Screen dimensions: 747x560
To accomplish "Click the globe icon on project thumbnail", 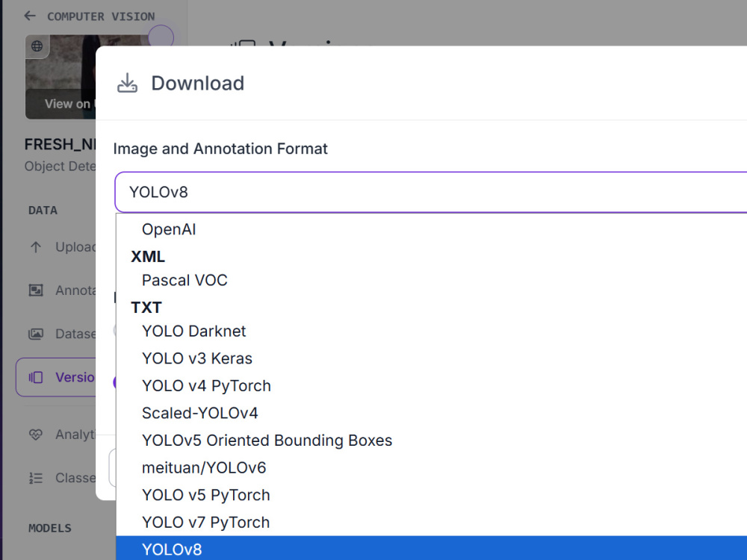I will [x=37, y=46].
